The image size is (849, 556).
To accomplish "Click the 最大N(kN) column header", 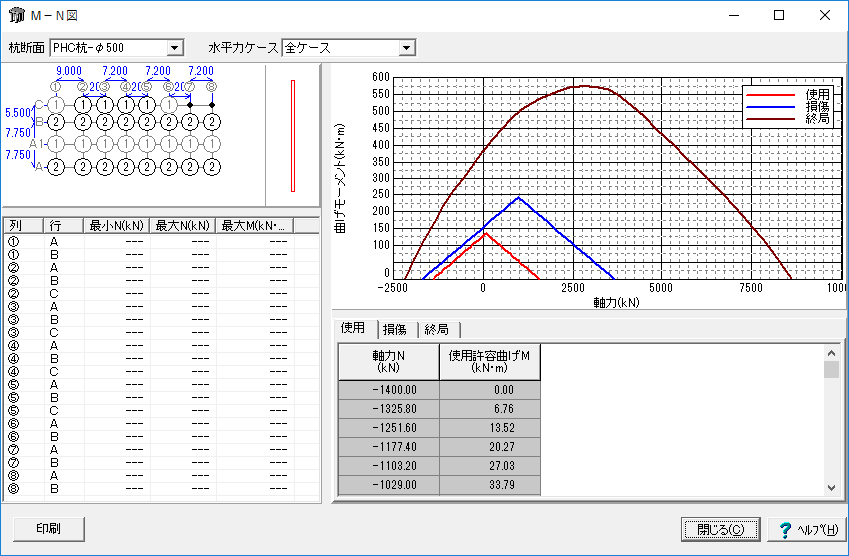I will [x=182, y=226].
